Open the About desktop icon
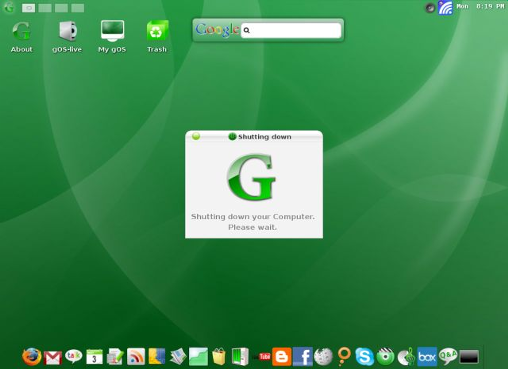This screenshot has height=369, width=508. point(22,37)
